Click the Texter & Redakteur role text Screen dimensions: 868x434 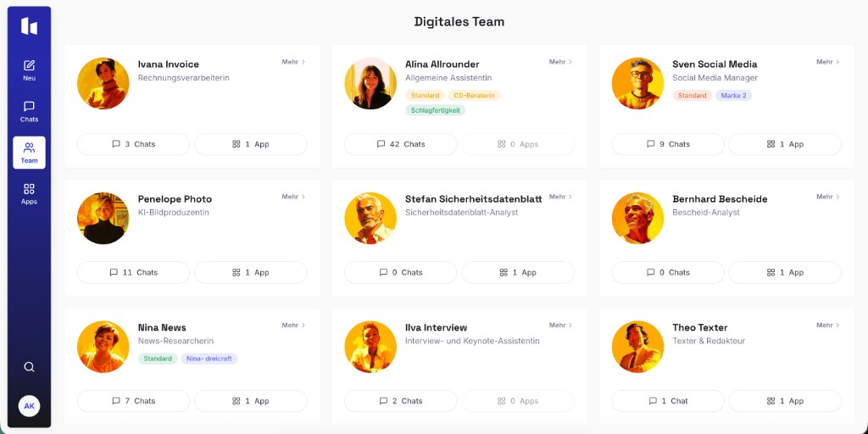(709, 341)
